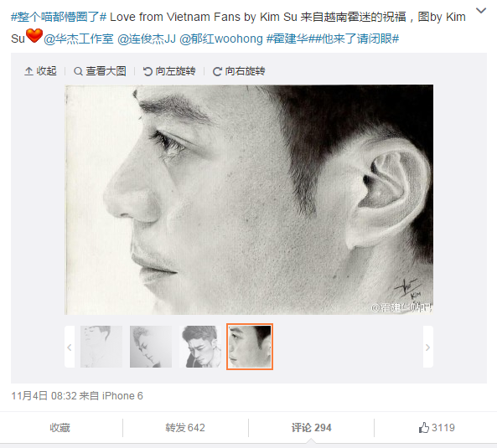Go to next thumbnails with right arrow
Image resolution: width=497 pixels, height=448 pixels.
(x=428, y=347)
